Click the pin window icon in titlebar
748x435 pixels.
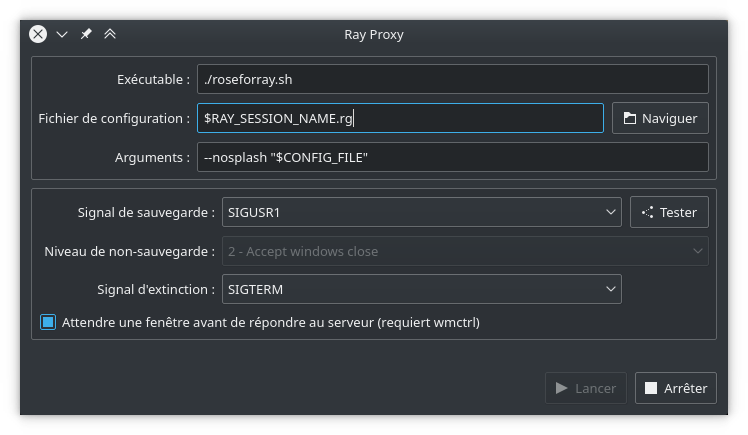86,34
